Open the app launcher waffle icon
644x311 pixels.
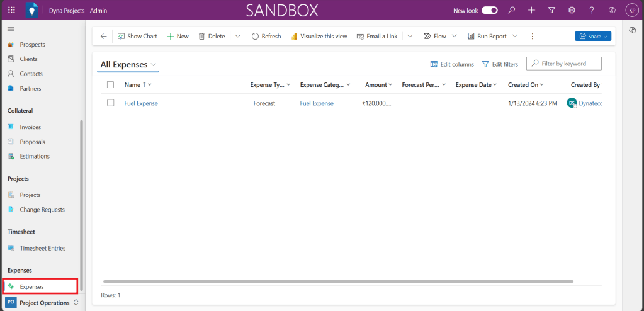click(11, 10)
